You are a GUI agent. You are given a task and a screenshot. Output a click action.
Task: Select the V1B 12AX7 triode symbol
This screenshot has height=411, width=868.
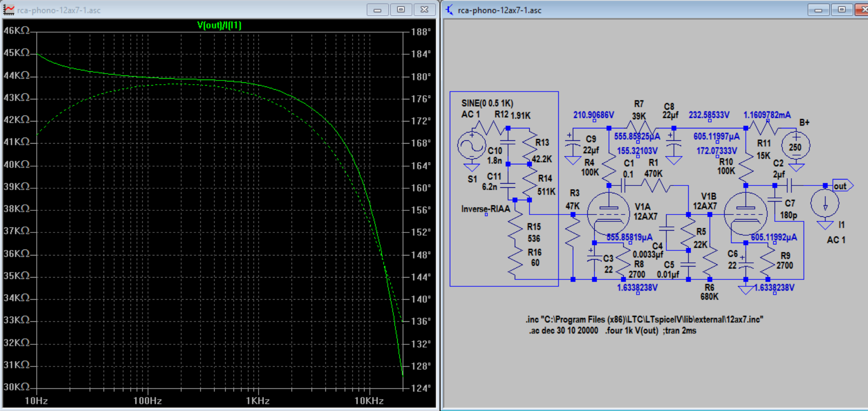[x=745, y=214]
